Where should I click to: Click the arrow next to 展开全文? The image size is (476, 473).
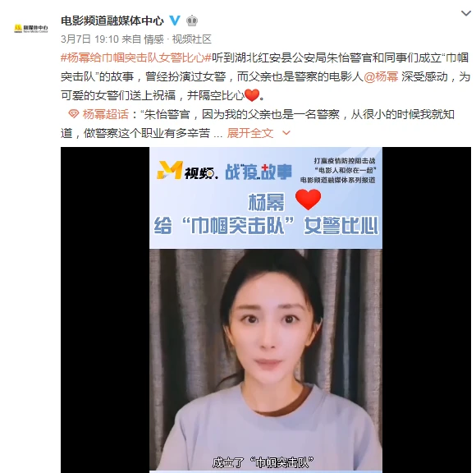286,133
